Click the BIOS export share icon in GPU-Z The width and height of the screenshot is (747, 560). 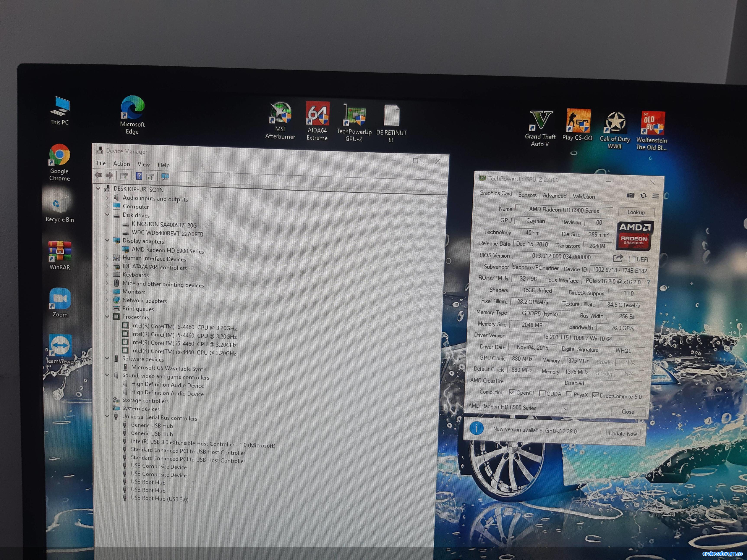tap(618, 258)
